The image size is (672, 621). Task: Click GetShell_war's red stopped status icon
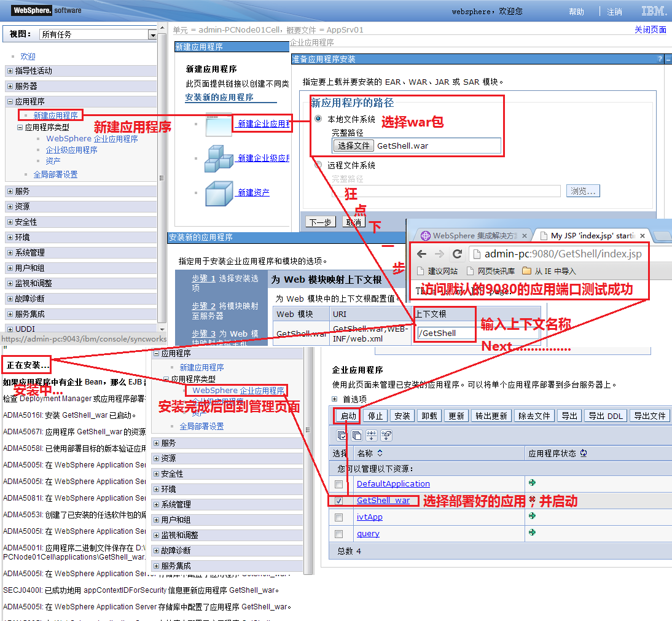click(533, 499)
